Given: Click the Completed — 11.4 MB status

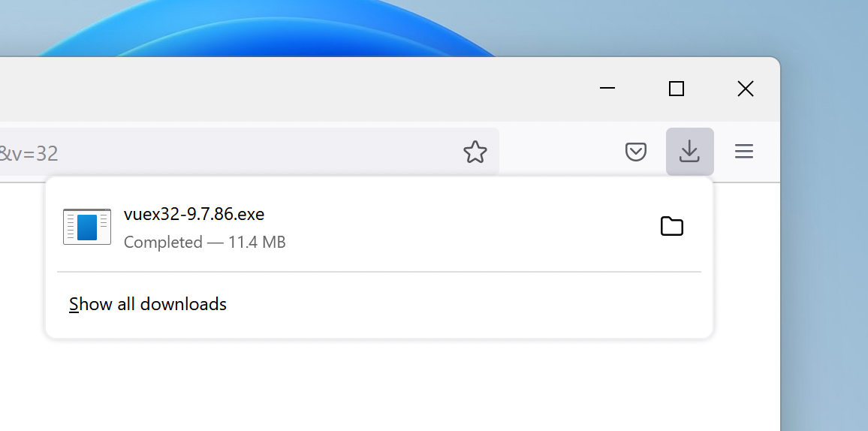Looking at the screenshot, I should click(x=204, y=243).
